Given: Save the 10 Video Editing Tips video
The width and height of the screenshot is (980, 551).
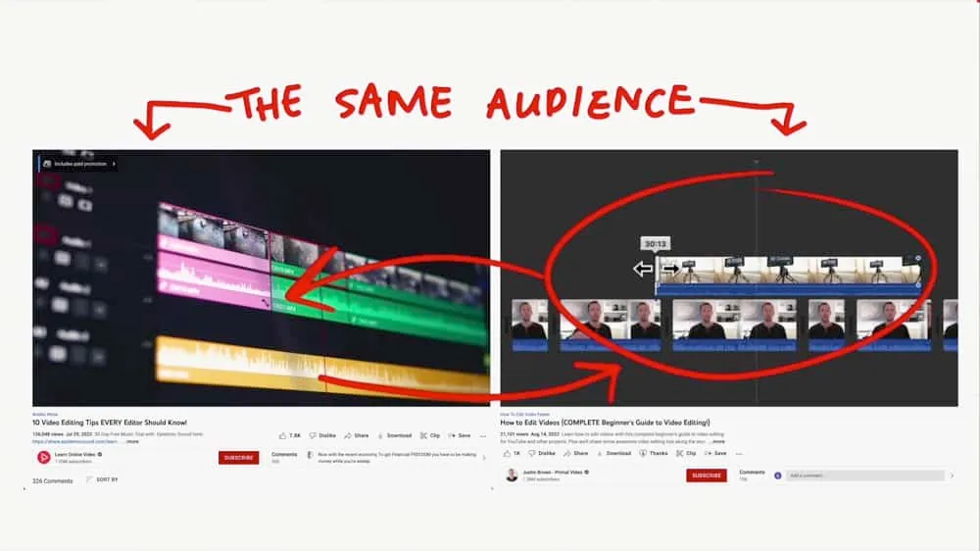Looking at the screenshot, I should [x=460, y=435].
